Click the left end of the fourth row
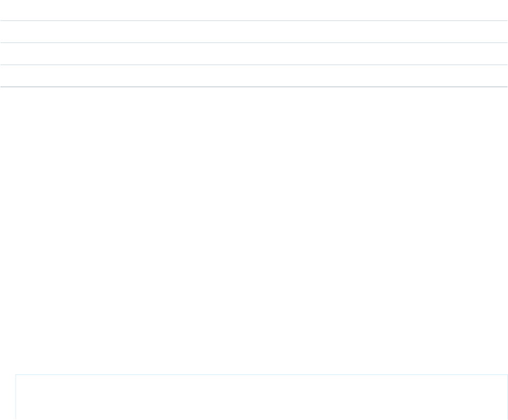 (x=9, y=76)
